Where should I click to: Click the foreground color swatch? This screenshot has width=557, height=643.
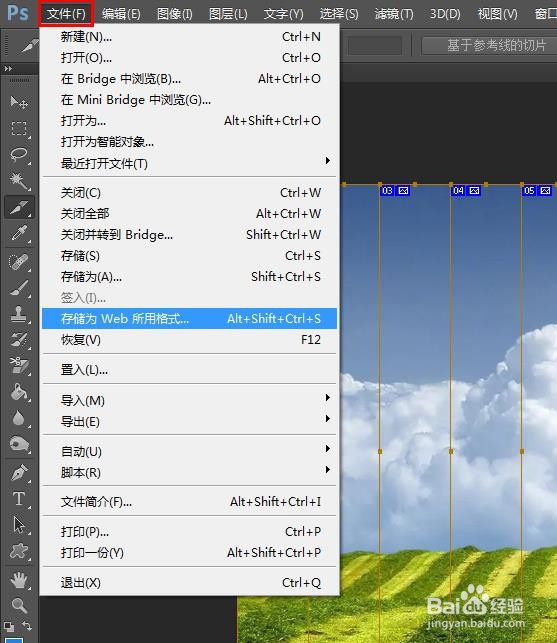14,640
